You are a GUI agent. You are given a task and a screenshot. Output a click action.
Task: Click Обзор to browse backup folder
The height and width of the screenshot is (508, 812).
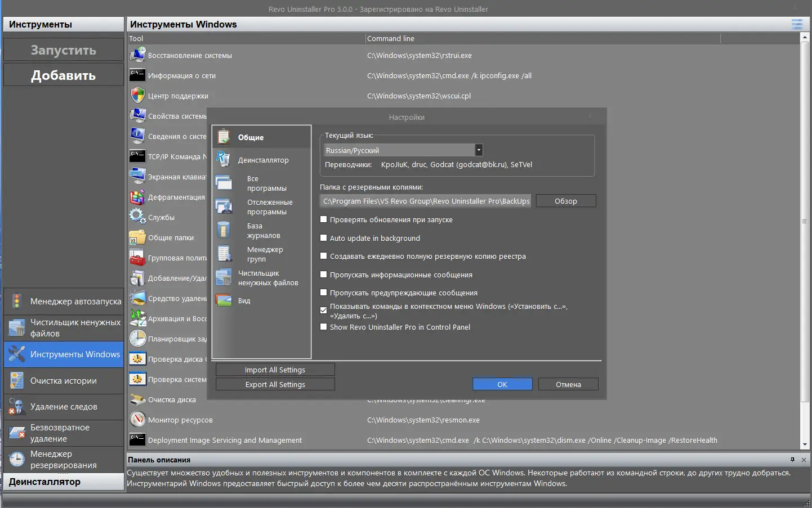coord(566,201)
